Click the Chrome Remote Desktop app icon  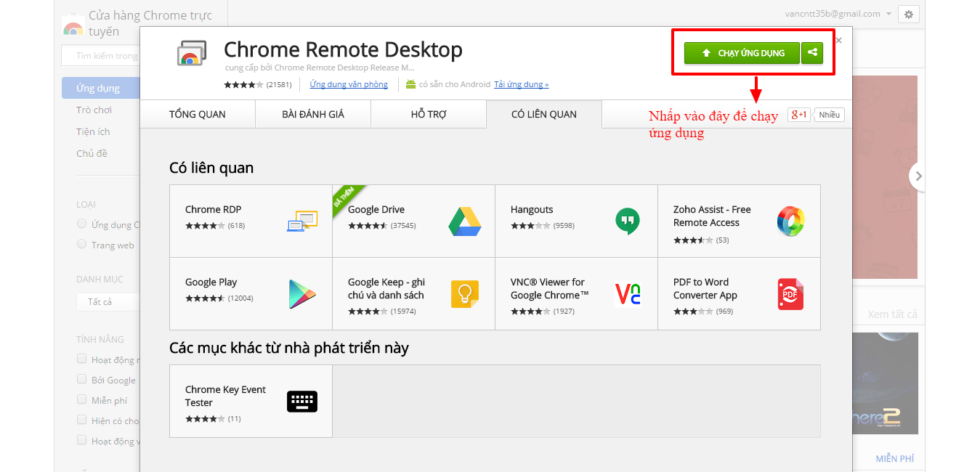[192, 53]
